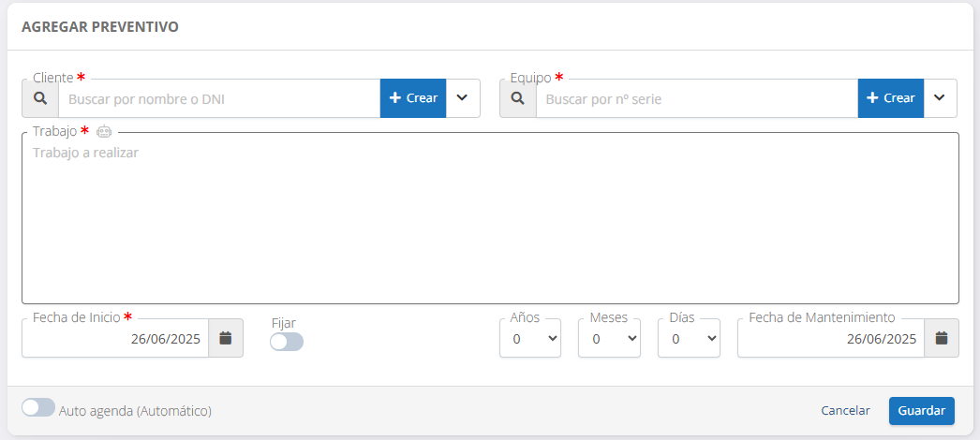Open the Días dropdown
Image resolution: width=980 pixels, height=440 pixels.
690,339
